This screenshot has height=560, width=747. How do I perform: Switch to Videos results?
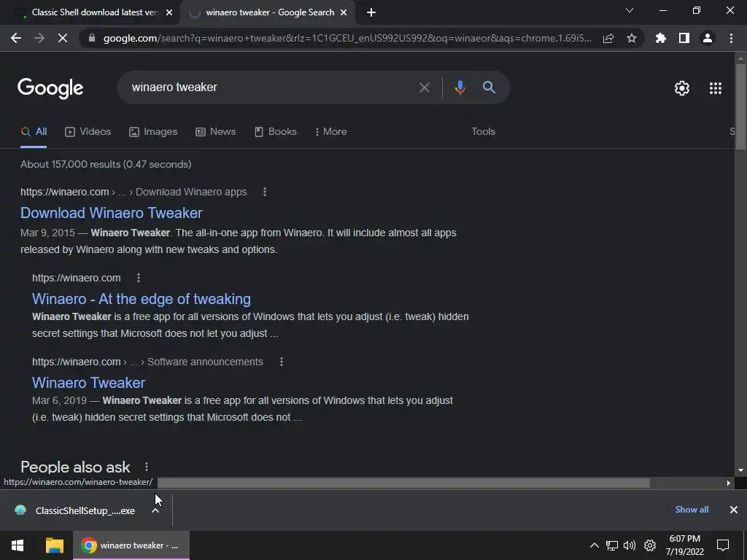pyautogui.click(x=88, y=132)
